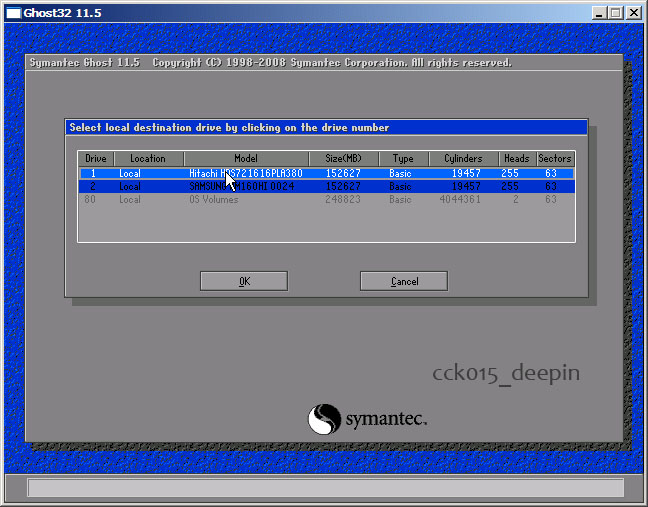Click the Ghost32 window system icon

coord(13,13)
